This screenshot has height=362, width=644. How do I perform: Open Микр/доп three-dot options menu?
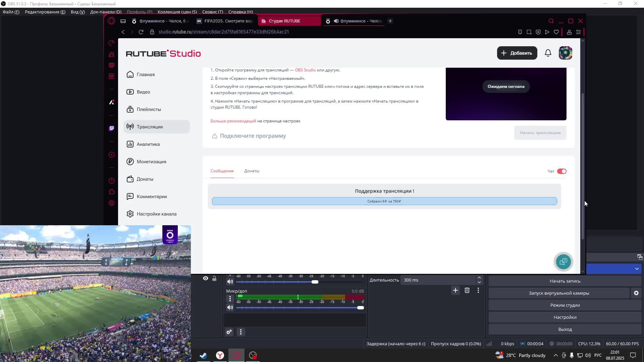click(230, 298)
